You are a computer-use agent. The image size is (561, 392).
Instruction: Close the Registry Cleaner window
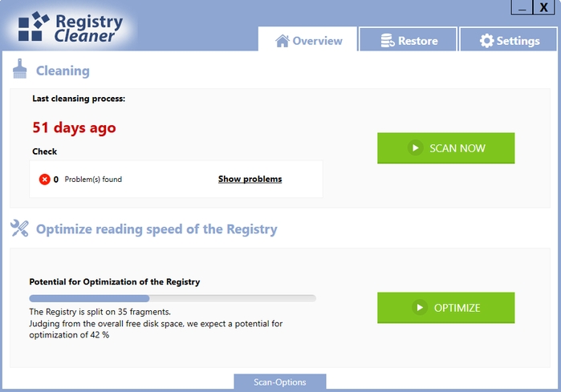(544, 7)
